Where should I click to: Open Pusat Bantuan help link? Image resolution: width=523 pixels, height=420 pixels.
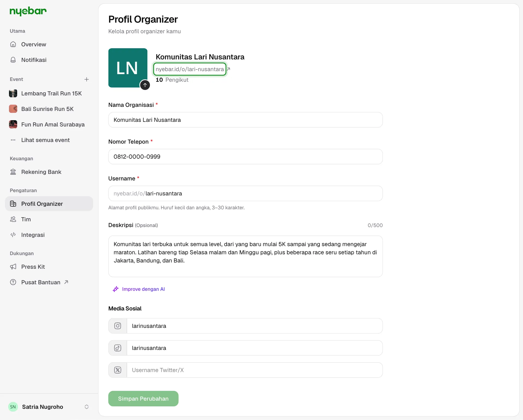(49, 282)
